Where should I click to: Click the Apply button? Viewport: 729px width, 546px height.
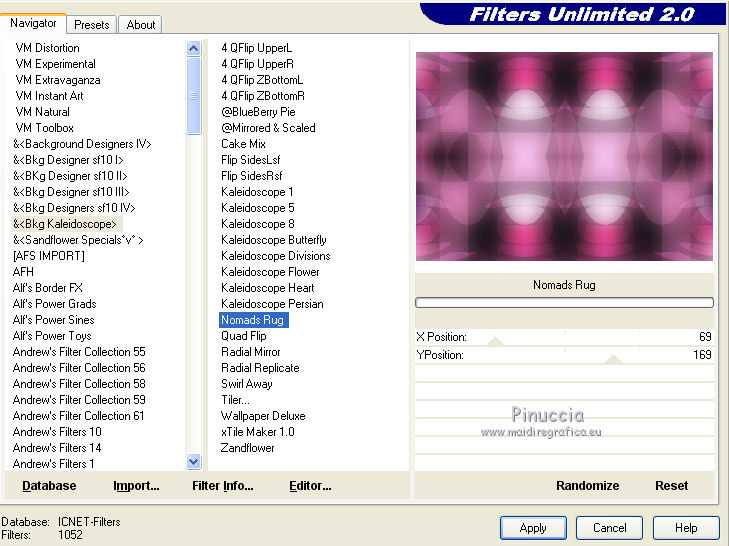pos(533,528)
